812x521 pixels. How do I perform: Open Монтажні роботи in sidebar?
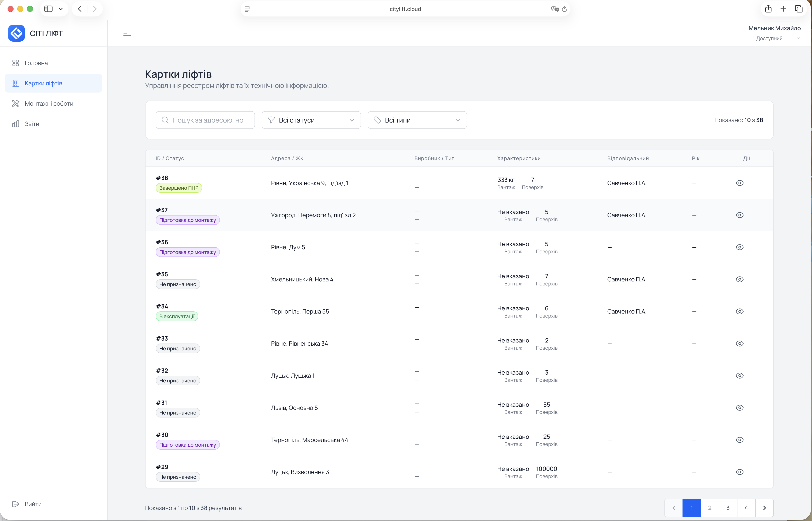[x=49, y=104]
